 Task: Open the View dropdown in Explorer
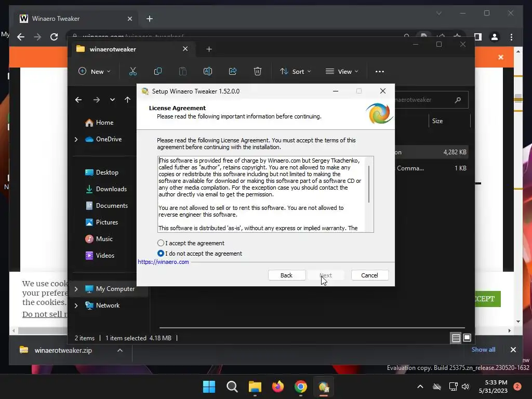click(342, 72)
